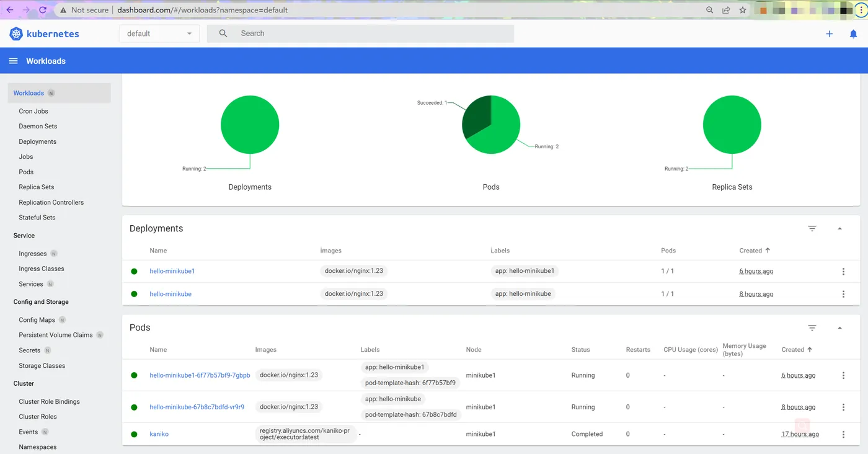Collapse the Deployments card
The height and width of the screenshot is (454, 868).
point(840,228)
